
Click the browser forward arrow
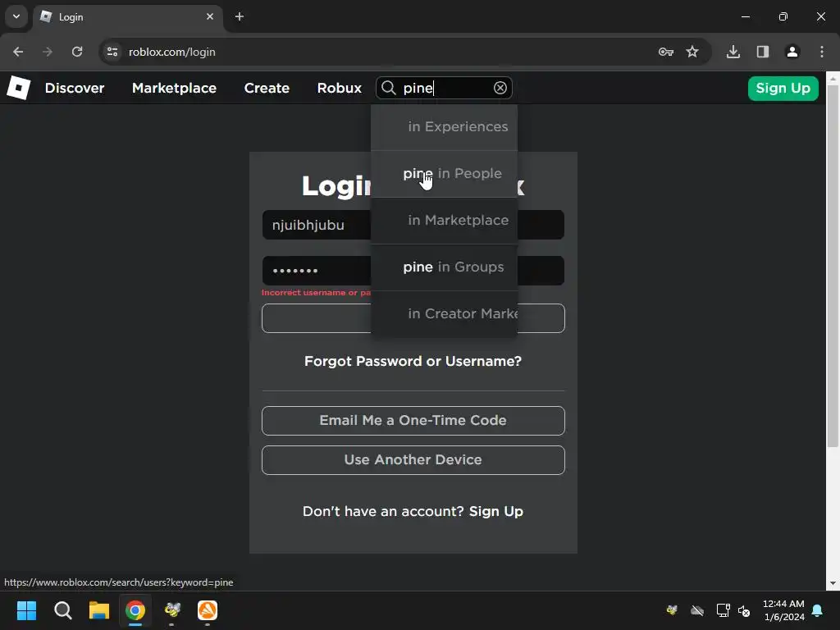48,52
